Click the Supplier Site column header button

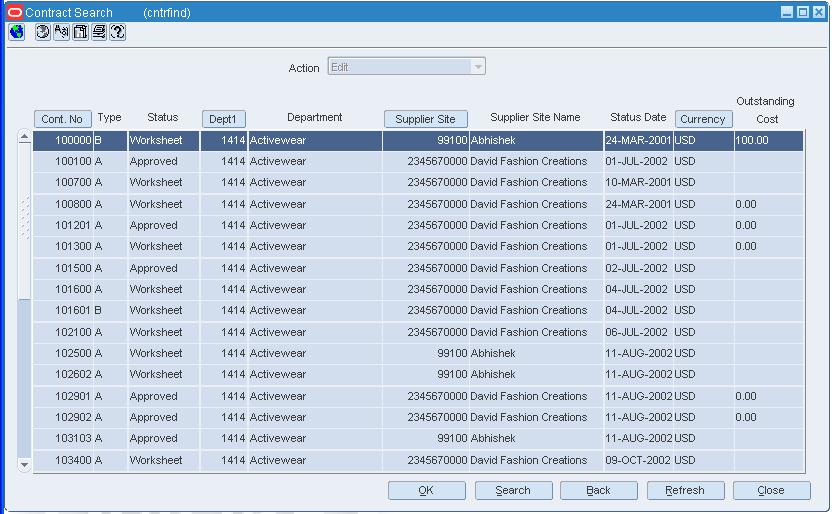426,119
